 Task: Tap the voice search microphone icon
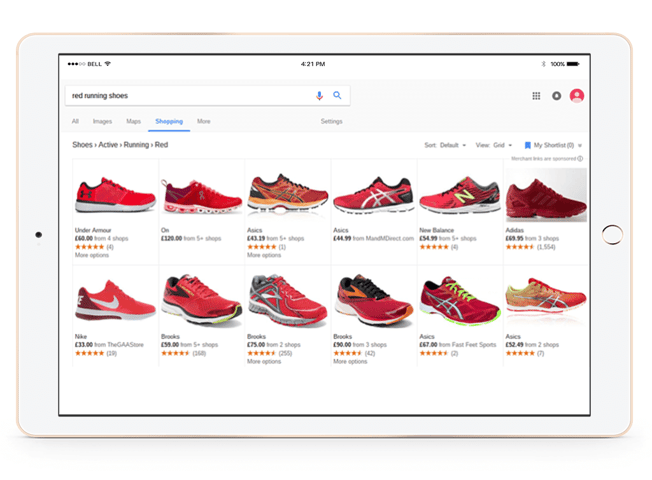coord(319,96)
